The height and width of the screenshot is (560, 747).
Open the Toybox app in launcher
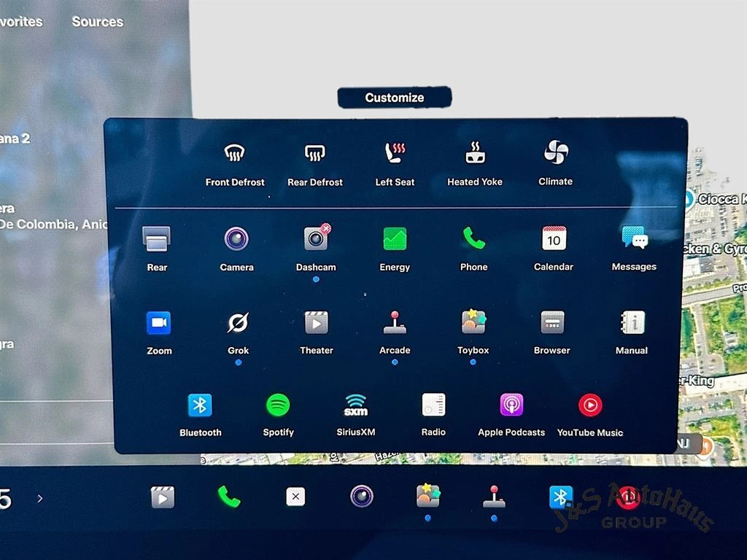[473, 322]
